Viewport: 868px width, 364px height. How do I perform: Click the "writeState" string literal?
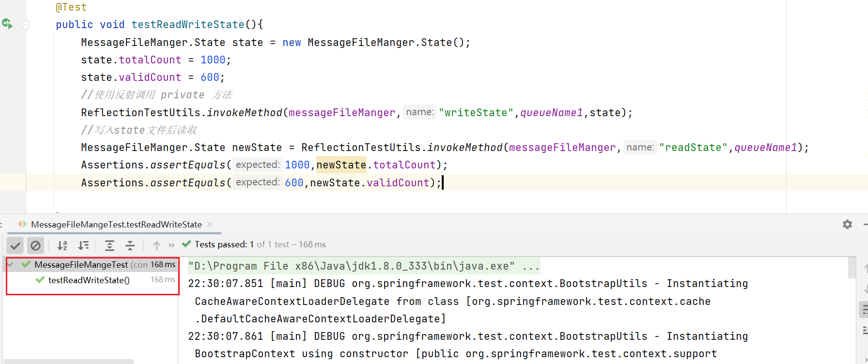click(476, 113)
